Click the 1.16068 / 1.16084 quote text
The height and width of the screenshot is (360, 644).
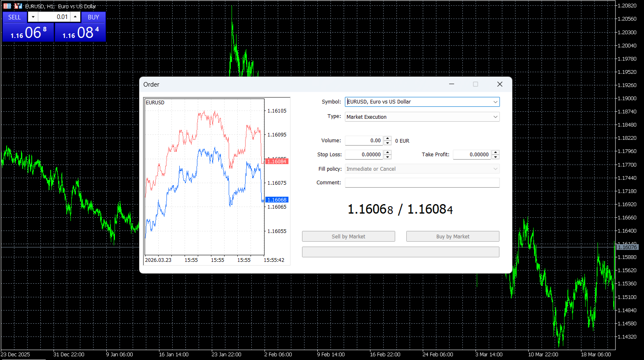pyautogui.click(x=400, y=209)
